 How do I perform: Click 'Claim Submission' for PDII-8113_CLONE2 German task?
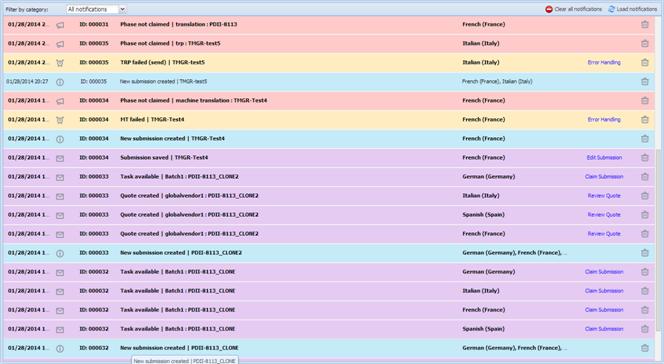point(604,176)
